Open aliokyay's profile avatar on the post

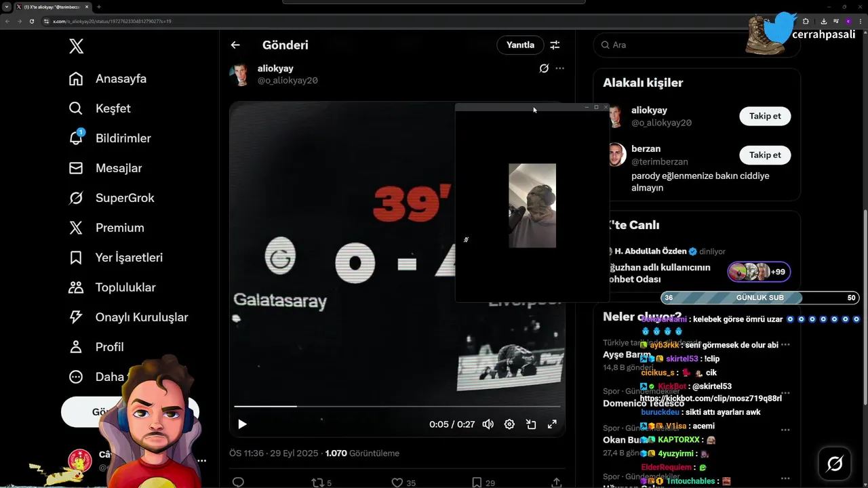point(240,75)
